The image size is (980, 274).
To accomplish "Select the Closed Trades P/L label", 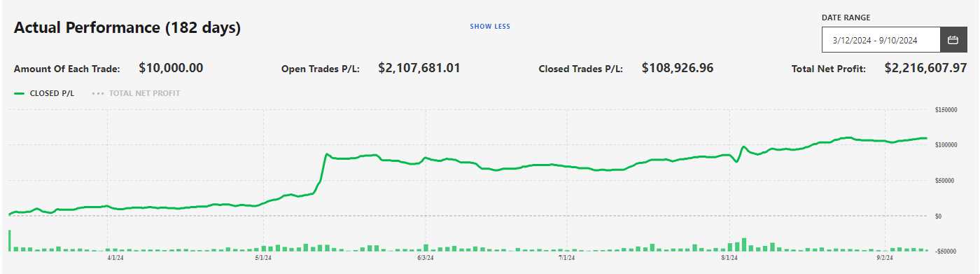I will pyautogui.click(x=581, y=69).
